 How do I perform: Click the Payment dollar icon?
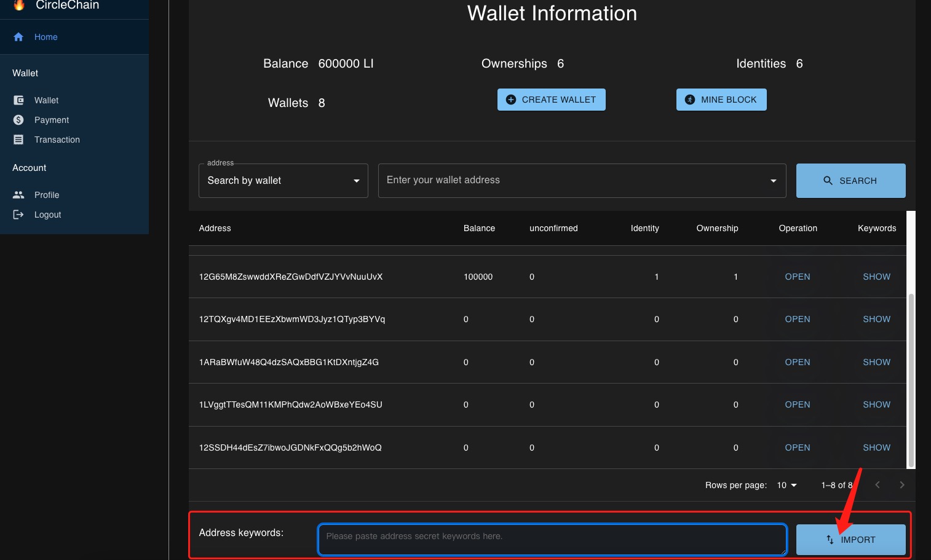coord(18,120)
